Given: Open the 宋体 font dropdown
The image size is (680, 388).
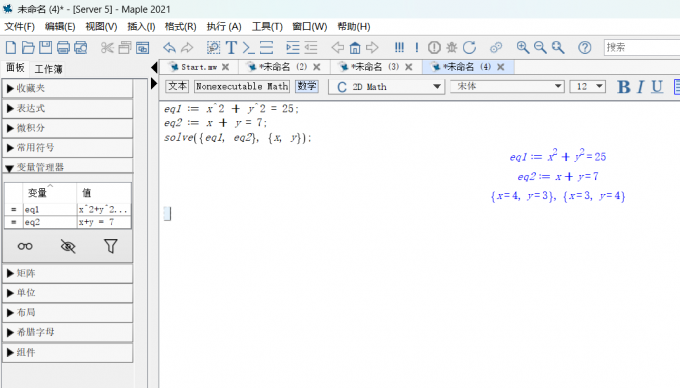Looking at the screenshot, I should (507, 86).
